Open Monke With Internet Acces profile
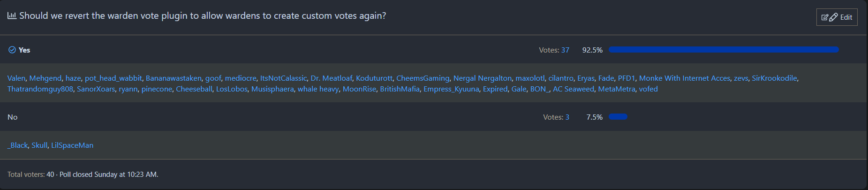868x190 pixels. click(684, 78)
